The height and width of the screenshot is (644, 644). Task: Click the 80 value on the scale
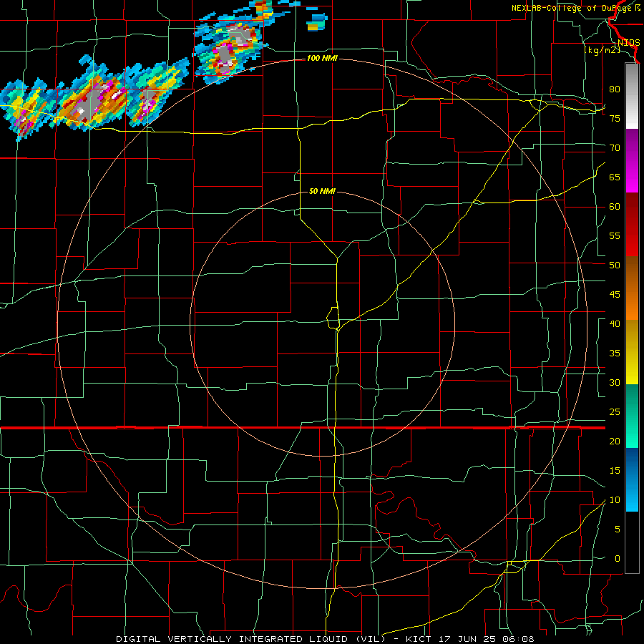tap(615, 89)
